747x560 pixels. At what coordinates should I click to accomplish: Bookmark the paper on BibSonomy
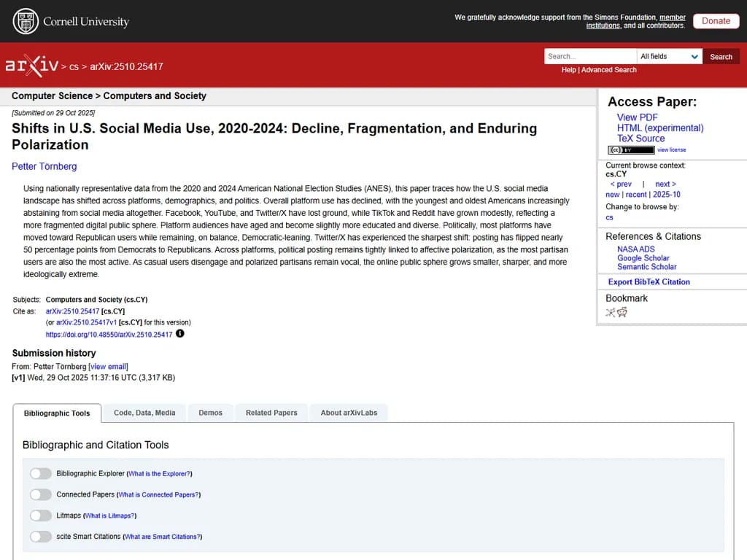pos(611,312)
